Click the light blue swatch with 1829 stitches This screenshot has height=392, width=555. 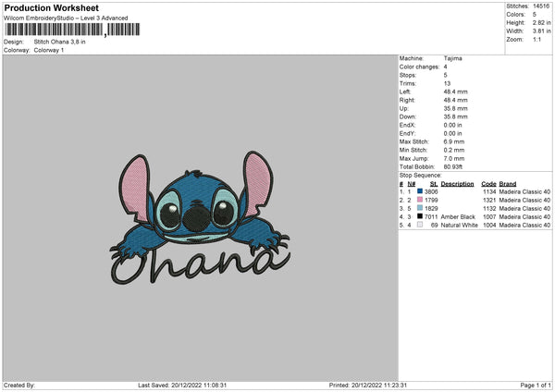coord(420,208)
